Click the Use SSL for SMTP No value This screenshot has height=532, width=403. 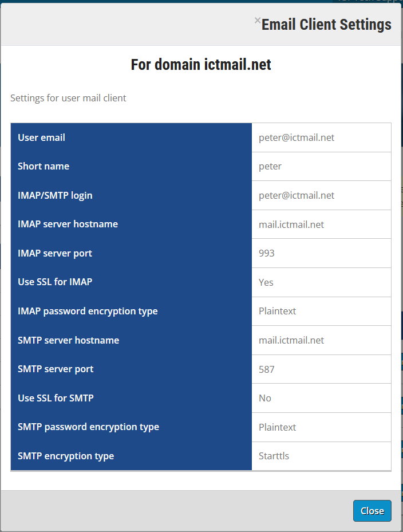[x=265, y=398]
